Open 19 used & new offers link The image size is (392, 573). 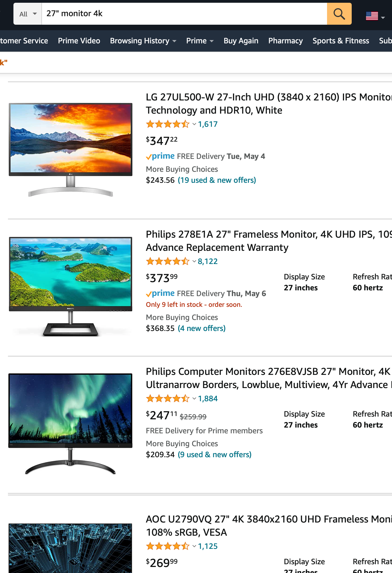[217, 180]
